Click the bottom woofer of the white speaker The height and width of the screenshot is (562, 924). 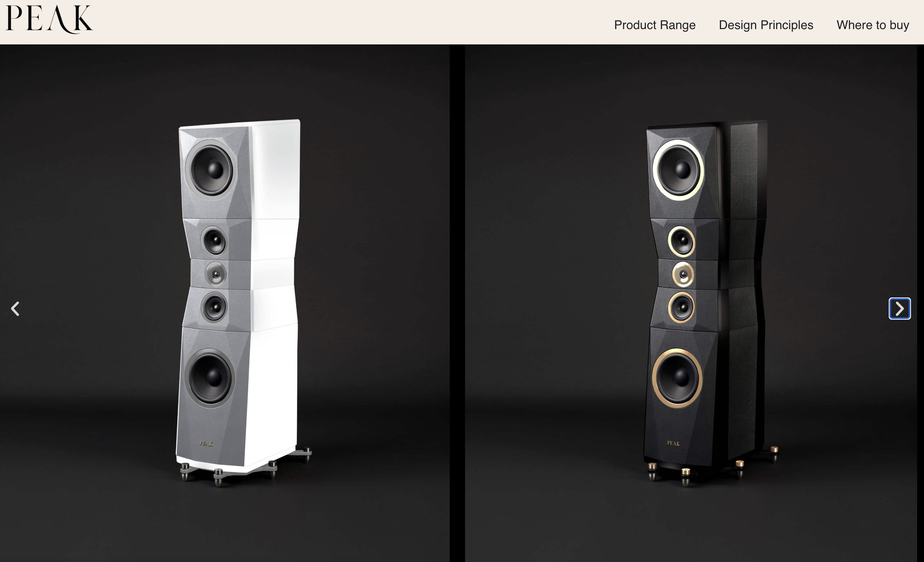(x=210, y=378)
